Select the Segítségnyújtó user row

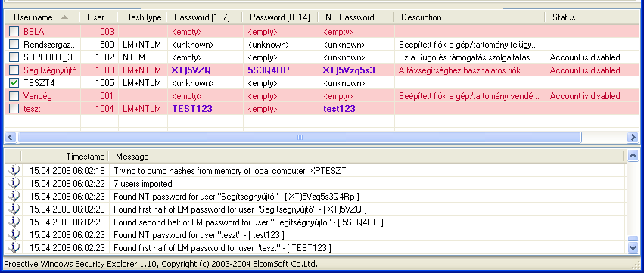(322, 70)
